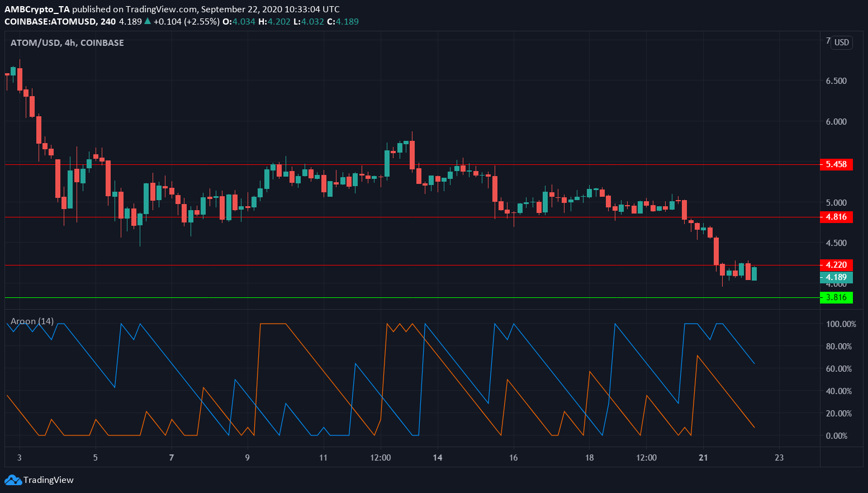Click the 40.00% Aroon axis tick
The height and width of the screenshot is (493, 868).
click(x=839, y=391)
